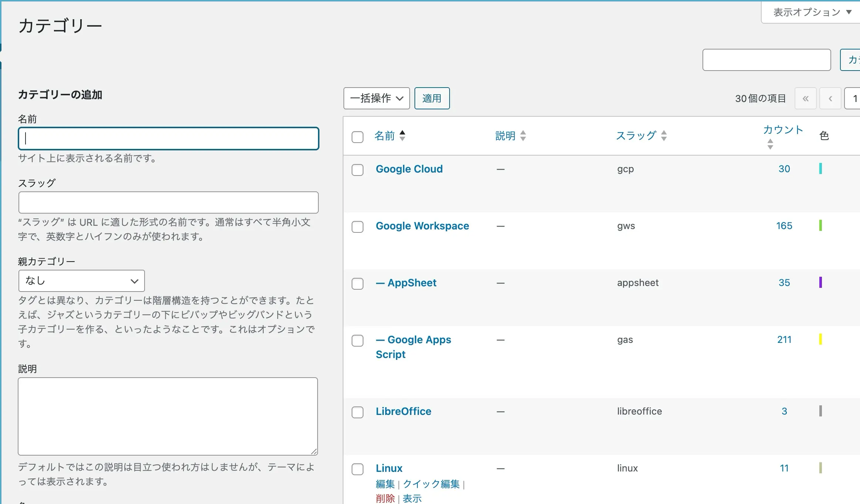The image size is (860, 504).
Task: Click the sort arrows under カウント header
Action: tap(770, 144)
